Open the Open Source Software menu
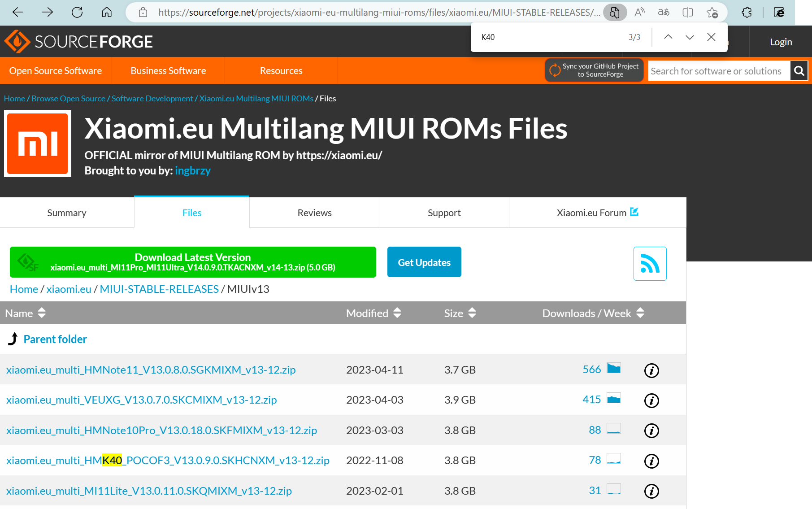The image size is (812, 509). (56, 70)
